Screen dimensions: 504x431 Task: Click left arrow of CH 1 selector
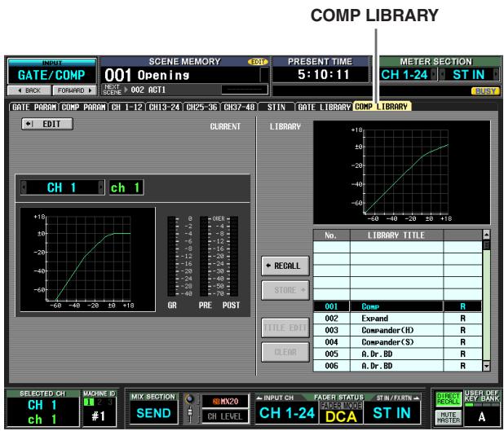tap(24, 187)
